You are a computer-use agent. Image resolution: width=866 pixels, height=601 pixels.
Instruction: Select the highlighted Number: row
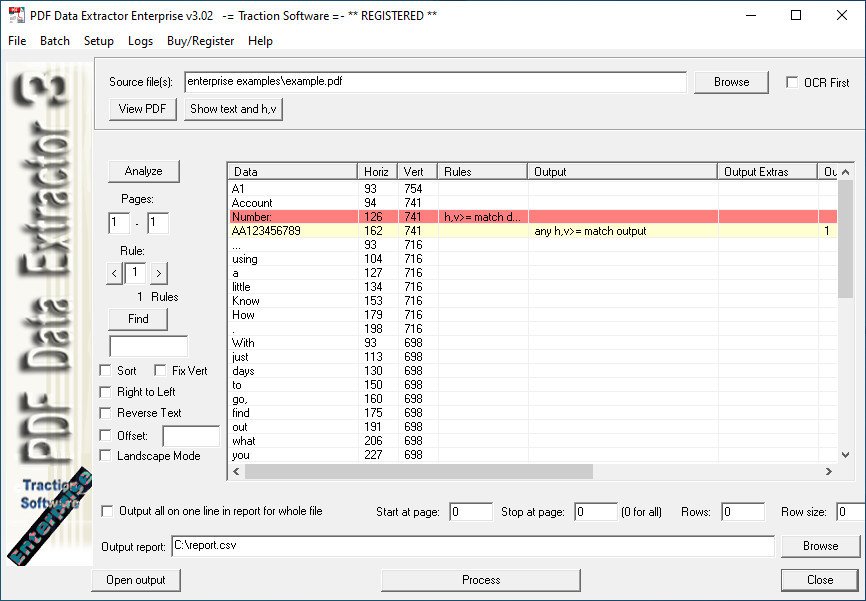click(292, 217)
